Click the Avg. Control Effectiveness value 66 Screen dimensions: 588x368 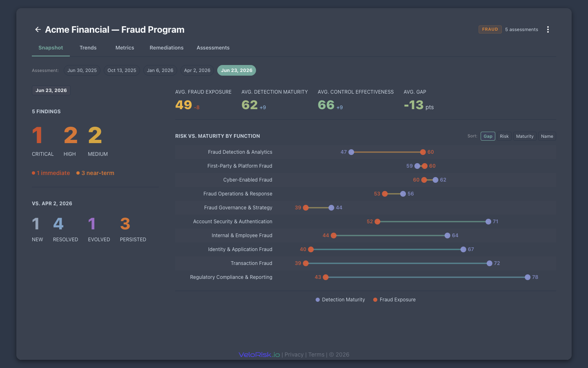pyautogui.click(x=326, y=105)
